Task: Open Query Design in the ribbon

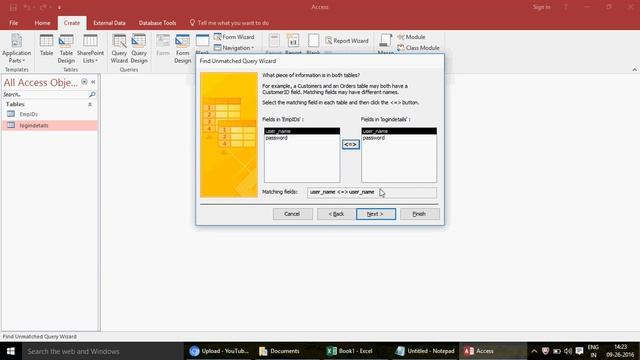Action: pyautogui.click(x=139, y=48)
